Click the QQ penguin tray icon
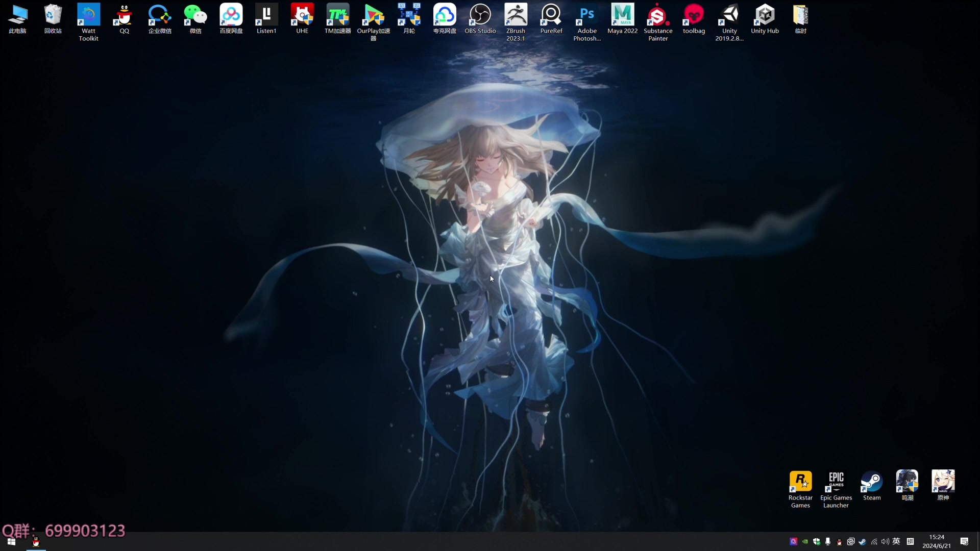 click(x=839, y=542)
